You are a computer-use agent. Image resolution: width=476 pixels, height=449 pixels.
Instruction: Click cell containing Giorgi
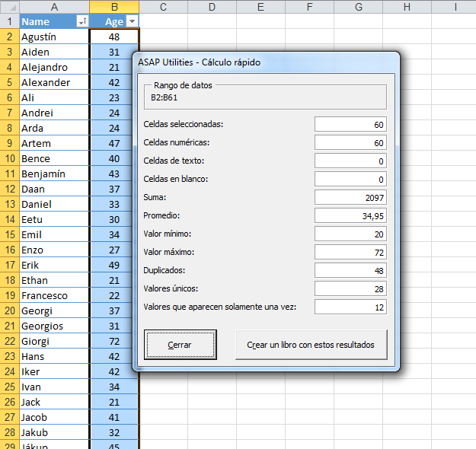(54, 341)
